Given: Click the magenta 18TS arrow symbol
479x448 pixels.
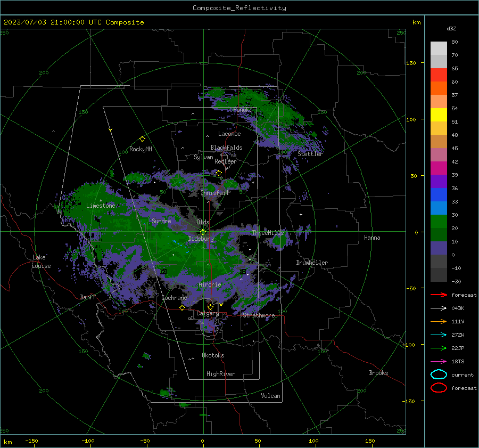Looking at the screenshot, I should click(x=439, y=362).
